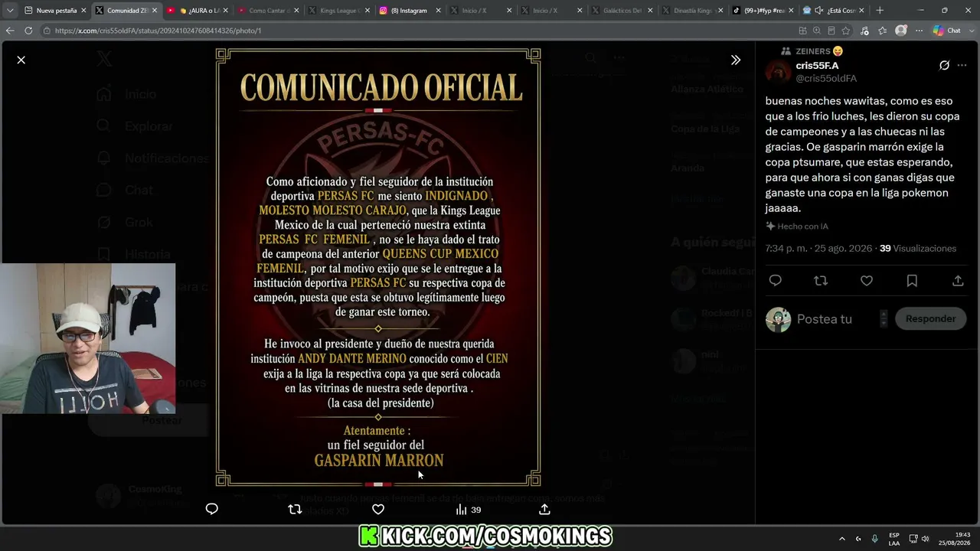Close the photo viewer with the X icon

21,60
